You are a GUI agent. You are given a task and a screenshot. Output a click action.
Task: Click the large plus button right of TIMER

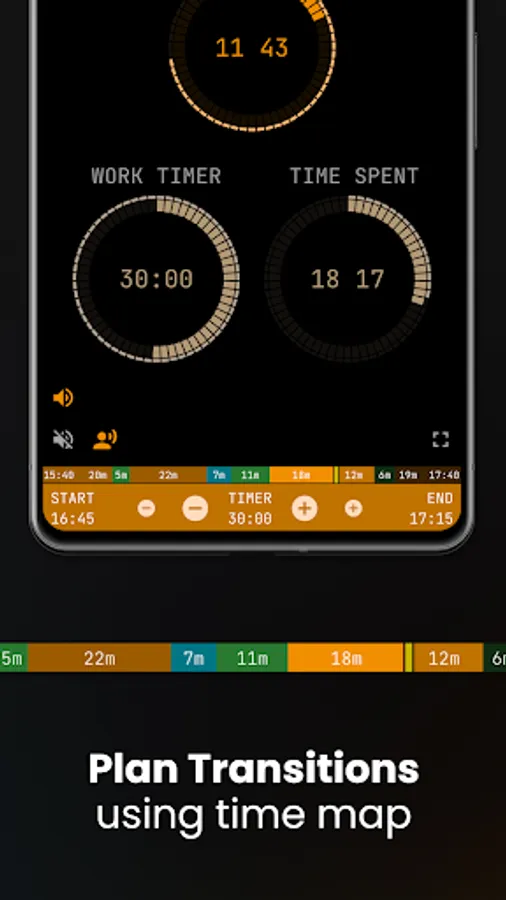pos(305,508)
